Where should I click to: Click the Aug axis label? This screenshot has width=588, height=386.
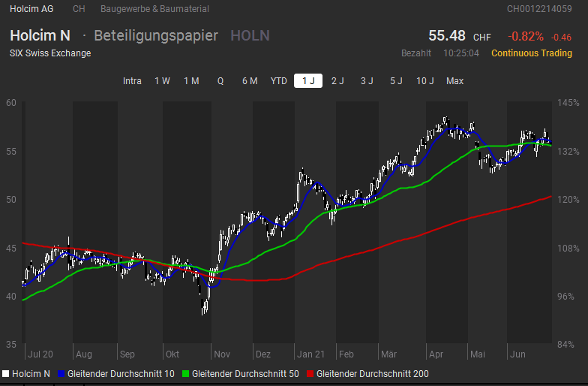click(x=84, y=354)
